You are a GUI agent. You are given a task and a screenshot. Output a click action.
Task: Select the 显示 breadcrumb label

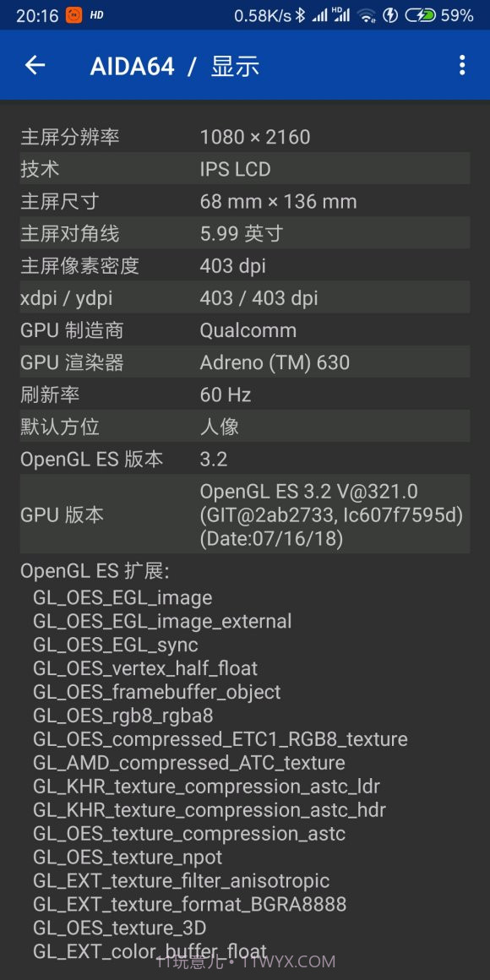pyautogui.click(x=234, y=65)
